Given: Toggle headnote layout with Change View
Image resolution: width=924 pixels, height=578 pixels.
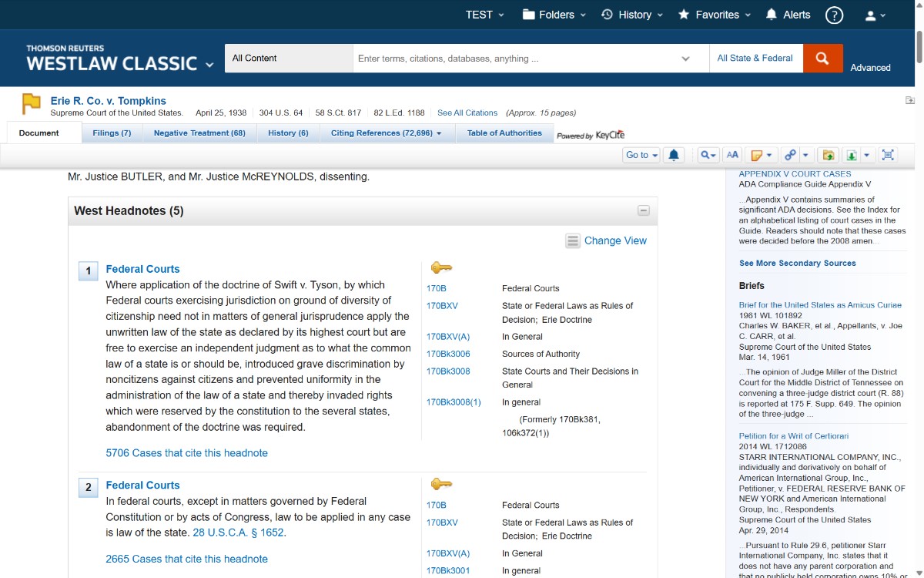Looking at the screenshot, I should coord(606,240).
